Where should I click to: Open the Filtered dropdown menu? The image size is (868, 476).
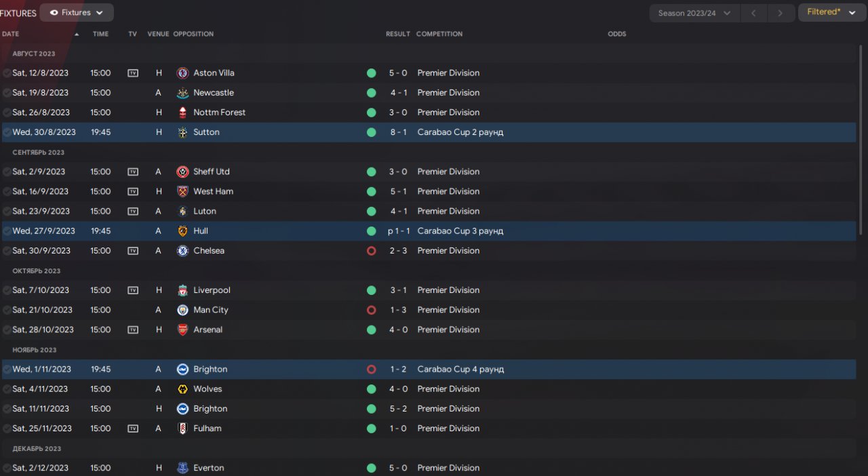tap(831, 12)
